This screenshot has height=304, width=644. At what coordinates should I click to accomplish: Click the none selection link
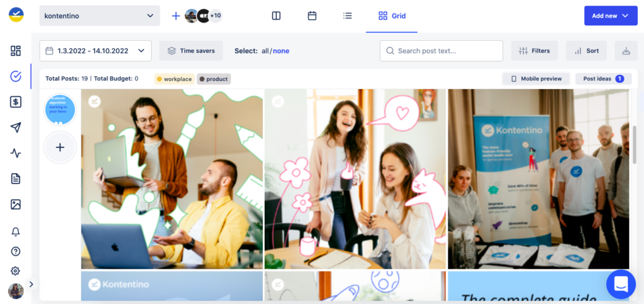coord(281,51)
